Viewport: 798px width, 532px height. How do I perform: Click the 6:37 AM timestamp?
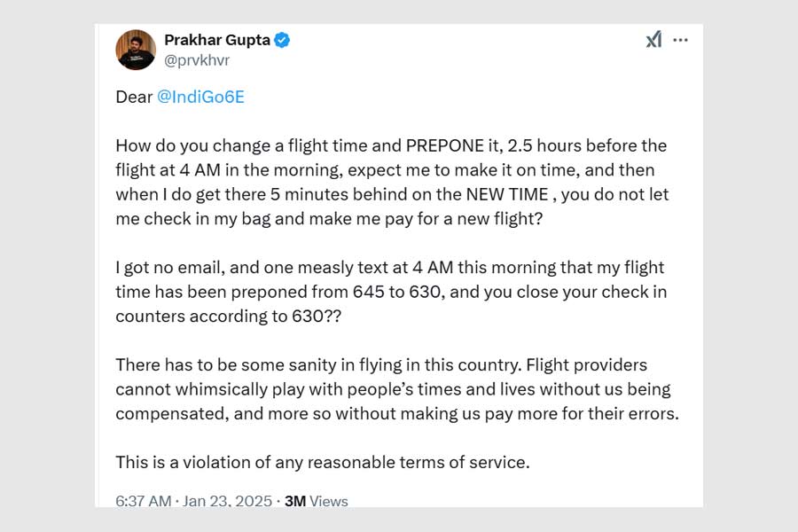pos(144,501)
